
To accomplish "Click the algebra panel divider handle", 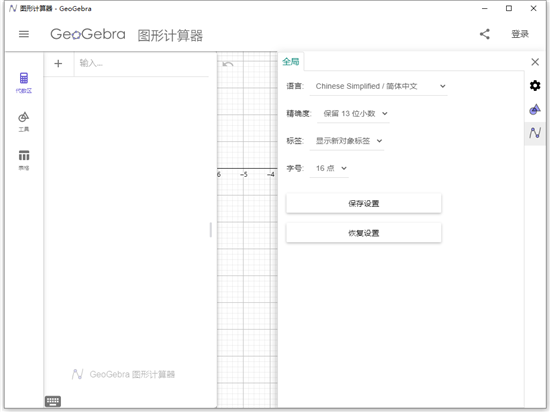I will pyautogui.click(x=210, y=230).
